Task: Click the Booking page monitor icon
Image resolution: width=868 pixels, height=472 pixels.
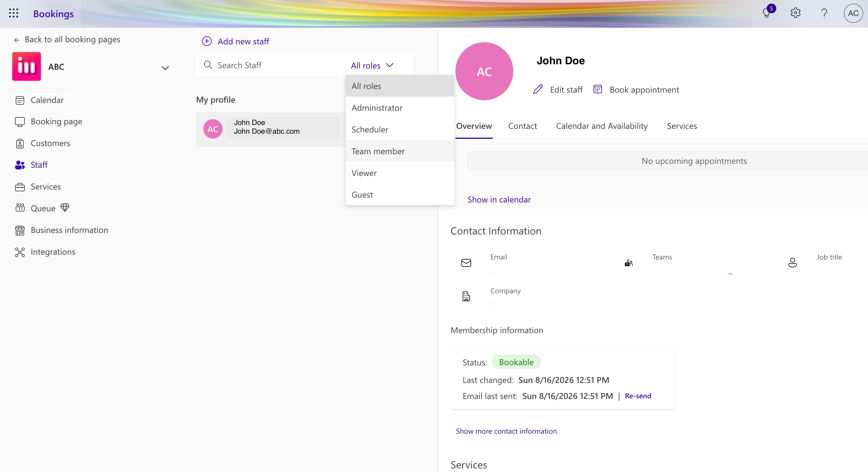Action: click(x=20, y=122)
